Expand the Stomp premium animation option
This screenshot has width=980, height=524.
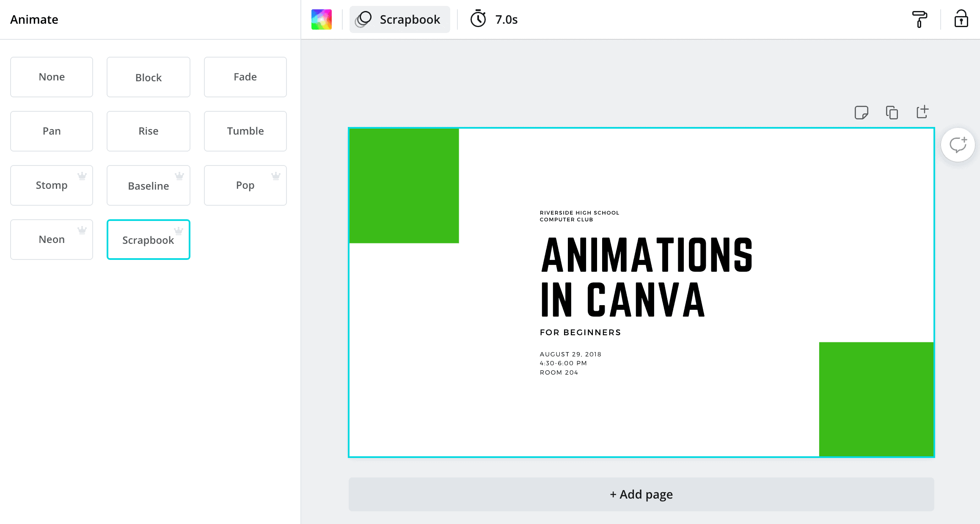pos(52,185)
